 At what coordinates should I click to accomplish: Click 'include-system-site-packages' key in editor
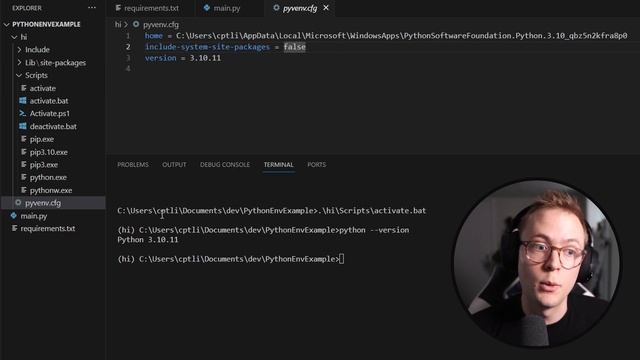tap(207, 47)
